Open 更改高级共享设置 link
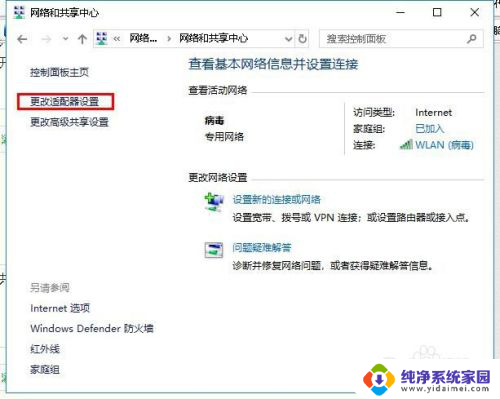 (x=69, y=122)
